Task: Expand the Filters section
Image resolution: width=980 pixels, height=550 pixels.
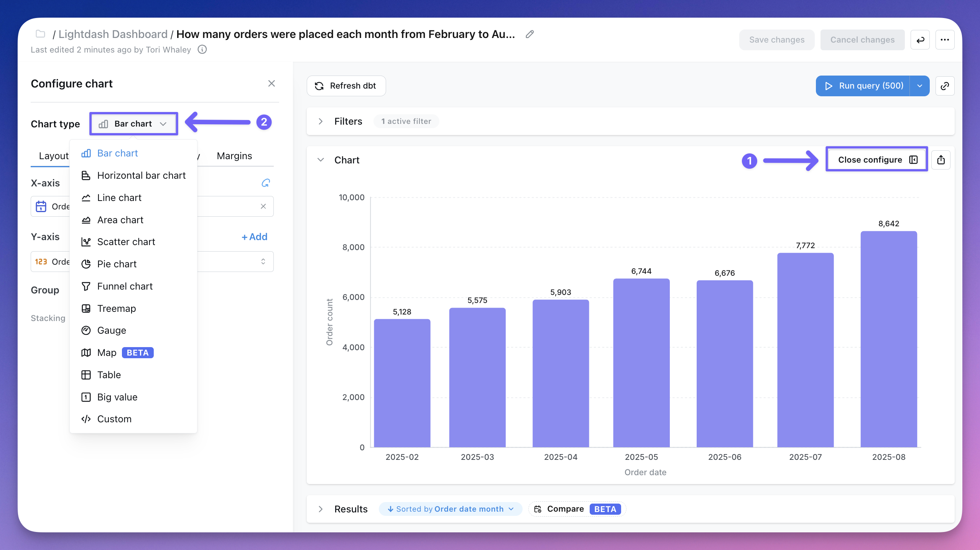Action: pyautogui.click(x=321, y=122)
